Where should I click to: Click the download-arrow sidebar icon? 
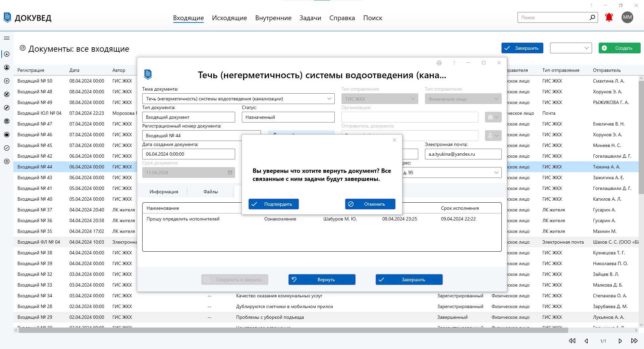point(7,54)
